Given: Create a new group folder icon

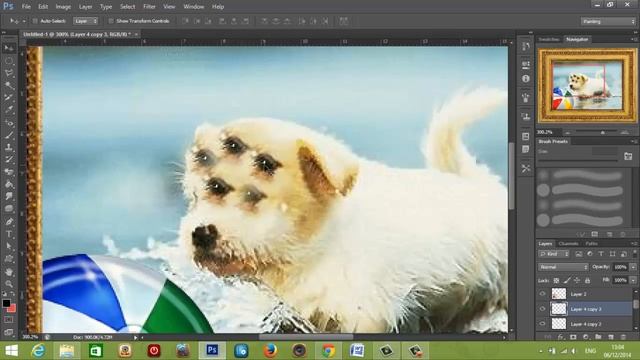Looking at the screenshot, I should coord(598,337).
